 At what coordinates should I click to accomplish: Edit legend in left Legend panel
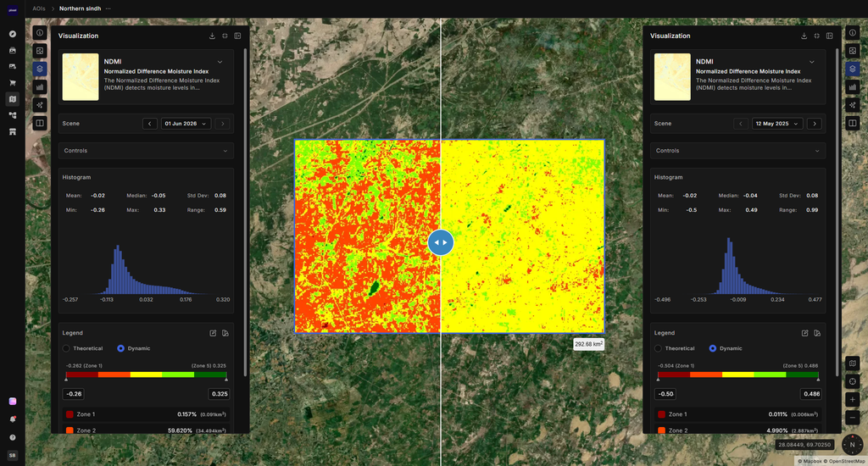coord(213,333)
